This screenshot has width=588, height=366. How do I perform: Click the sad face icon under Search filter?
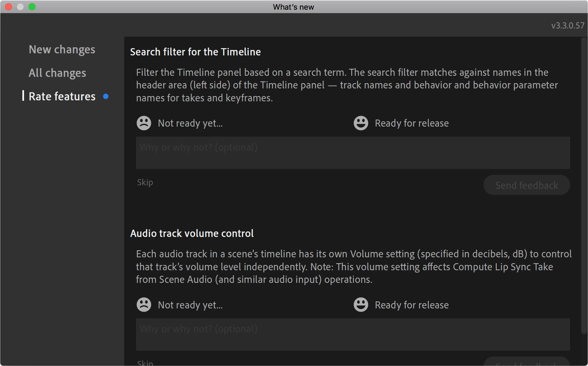click(x=144, y=123)
